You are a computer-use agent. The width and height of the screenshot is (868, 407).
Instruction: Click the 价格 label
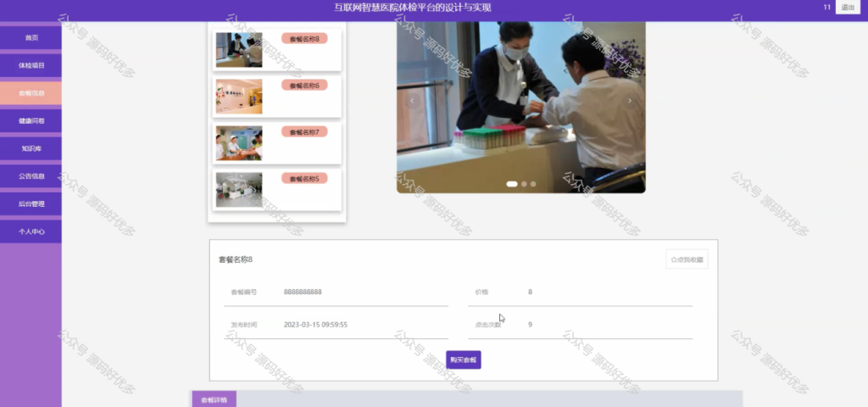(481, 292)
